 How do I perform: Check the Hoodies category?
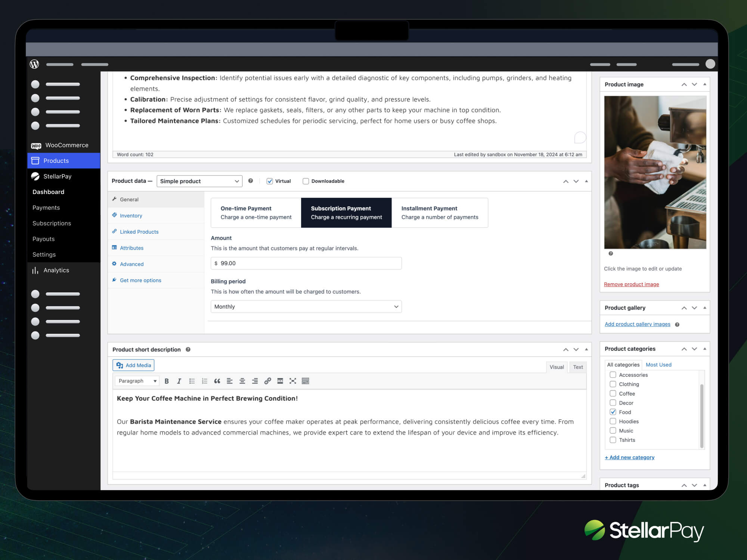(x=613, y=421)
